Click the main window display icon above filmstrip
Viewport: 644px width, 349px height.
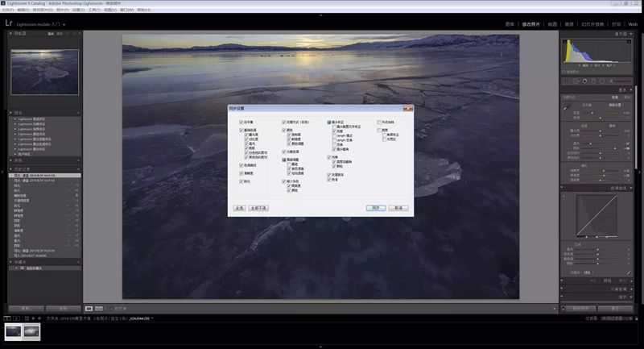coord(7,318)
